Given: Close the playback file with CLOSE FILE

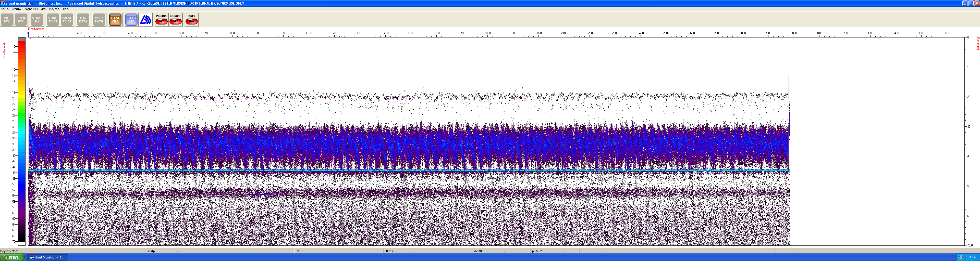Looking at the screenshot, I should click(115, 20).
